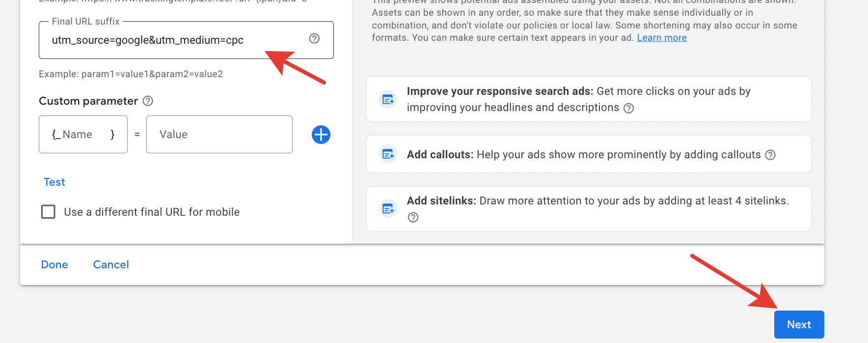Click the Add callouts card icon

tap(388, 155)
